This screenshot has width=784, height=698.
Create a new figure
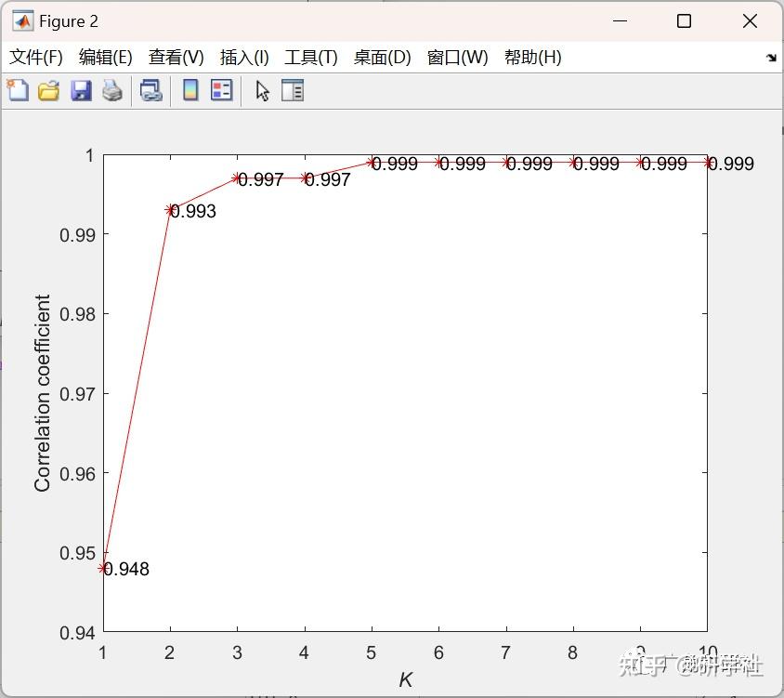tap(17, 90)
